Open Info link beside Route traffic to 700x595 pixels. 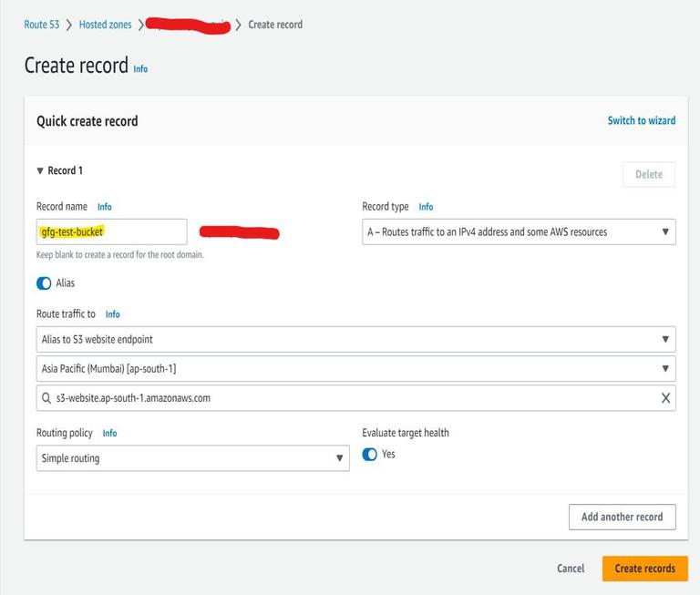tap(112, 314)
